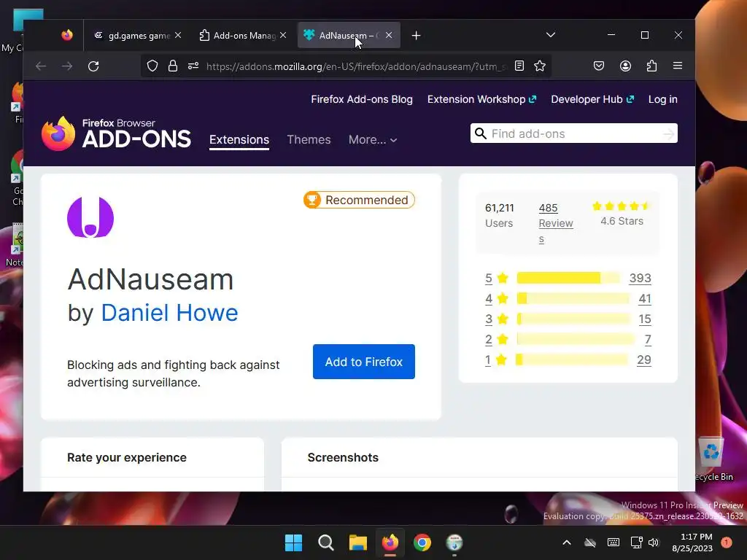Click the 1-star rating bar
This screenshot has width=747, height=560.
click(x=572, y=359)
